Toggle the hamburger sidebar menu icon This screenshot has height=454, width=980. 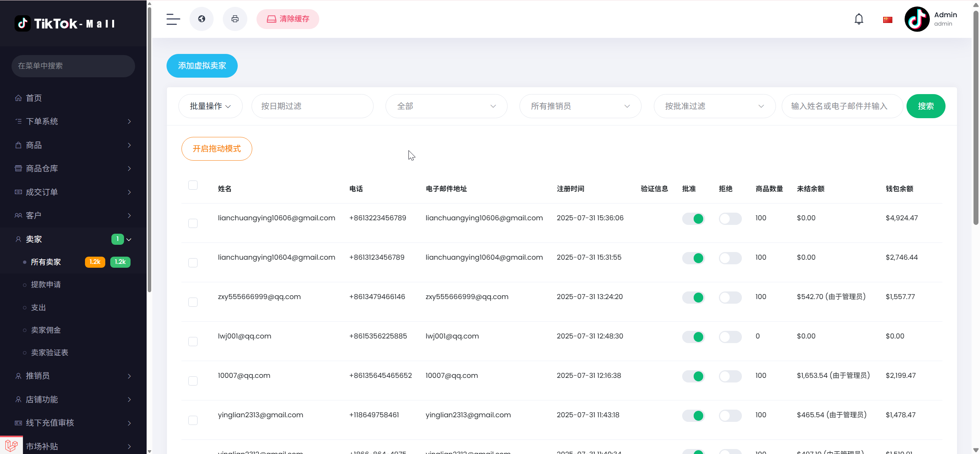(173, 19)
